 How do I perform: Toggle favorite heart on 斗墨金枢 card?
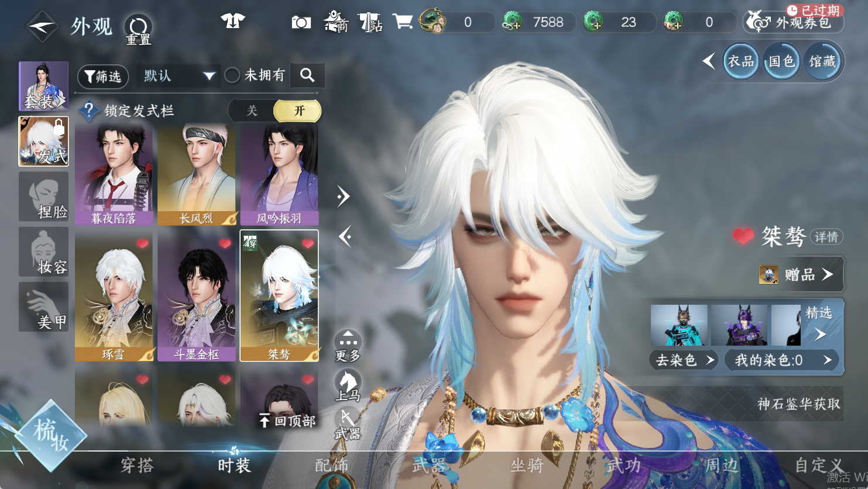[225, 243]
